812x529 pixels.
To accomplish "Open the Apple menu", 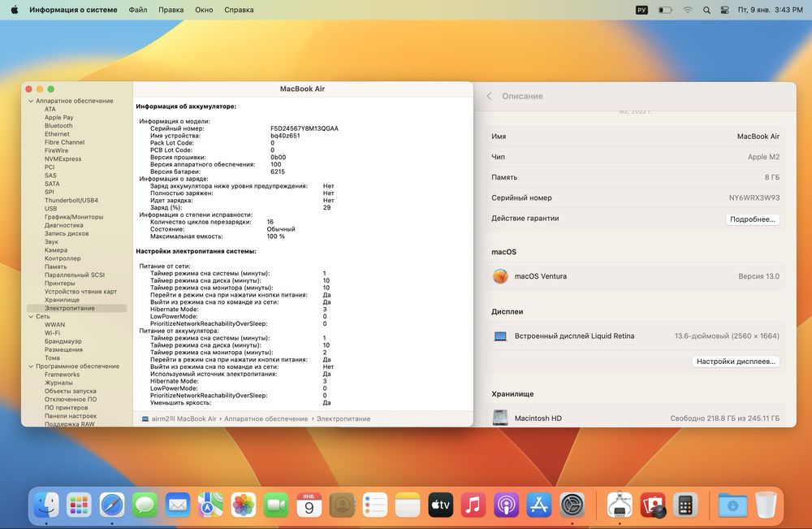I will coord(15,10).
